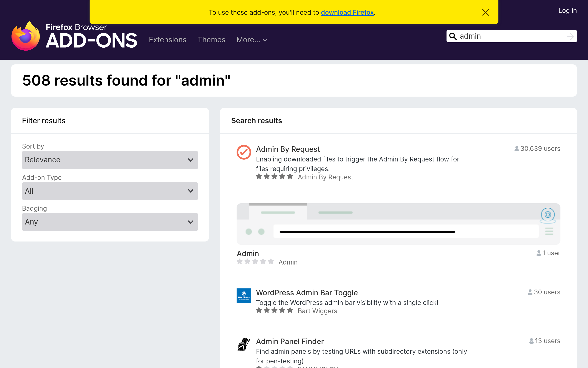Image resolution: width=588 pixels, height=368 pixels.
Task: Click the star rating of Admin By Request
Action: 274,176
